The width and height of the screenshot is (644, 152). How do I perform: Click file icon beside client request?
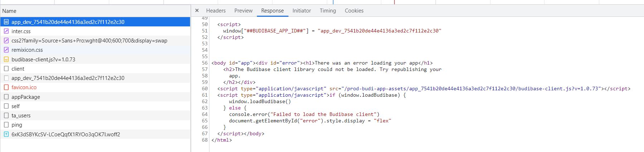[6, 69]
